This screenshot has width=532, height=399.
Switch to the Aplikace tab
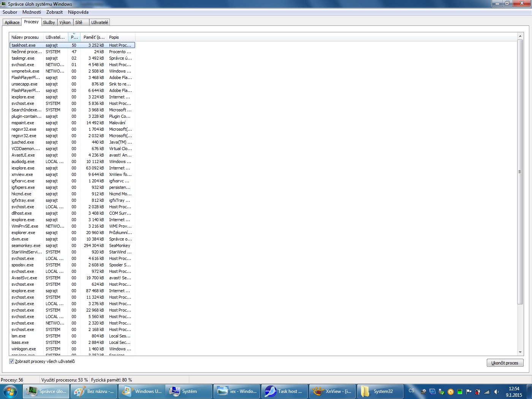tap(12, 22)
